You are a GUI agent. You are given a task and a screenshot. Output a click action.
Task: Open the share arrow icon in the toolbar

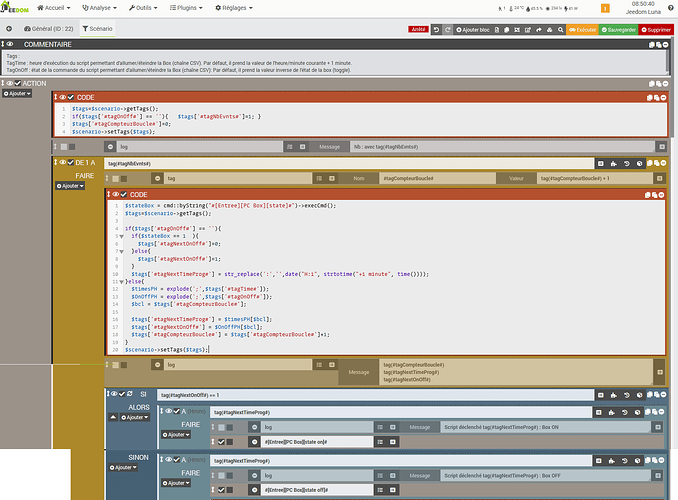(x=539, y=30)
